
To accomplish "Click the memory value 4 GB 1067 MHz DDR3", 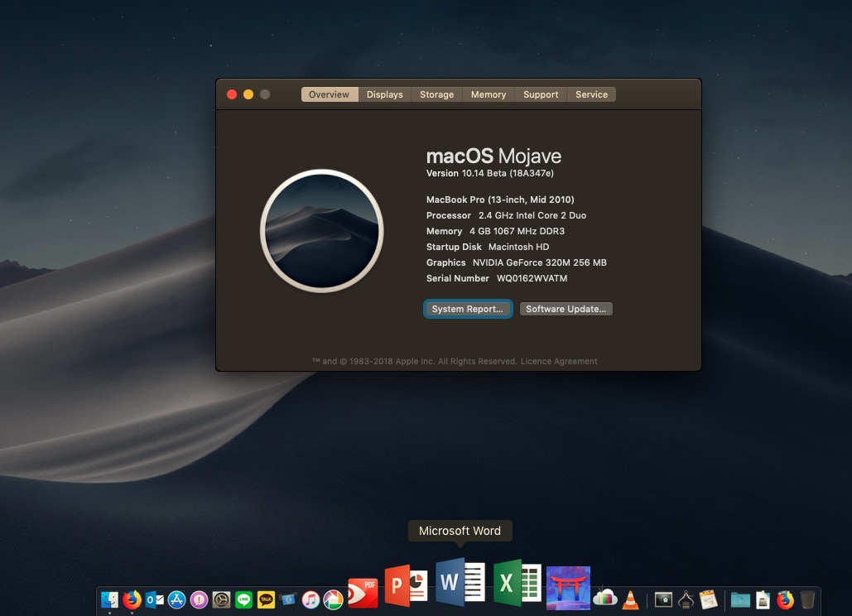I will pyautogui.click(x=517, y=231).
